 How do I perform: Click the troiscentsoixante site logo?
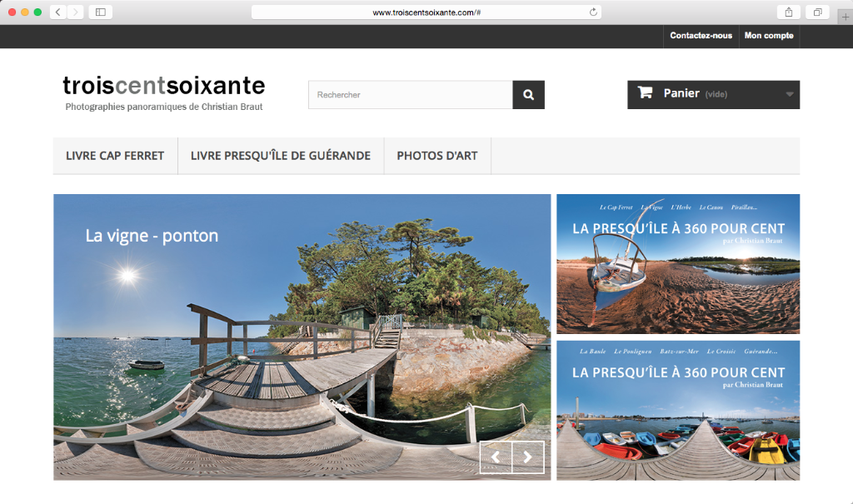(164, 87)
